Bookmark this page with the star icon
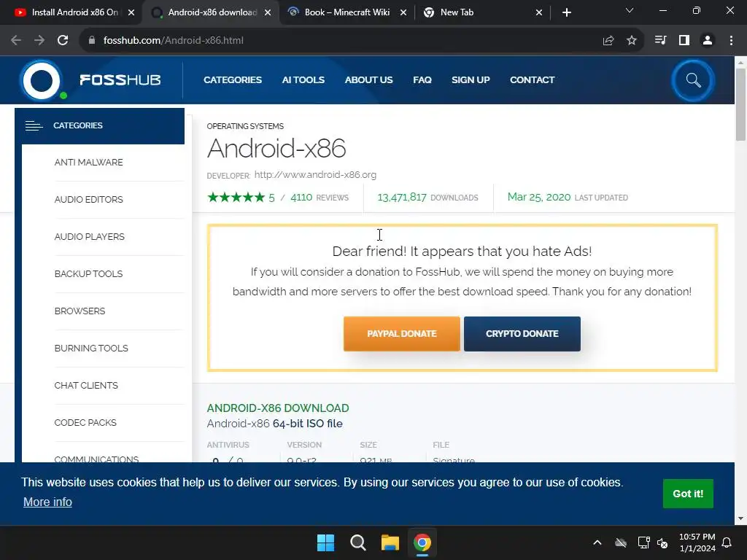 (x=632, y=41)
